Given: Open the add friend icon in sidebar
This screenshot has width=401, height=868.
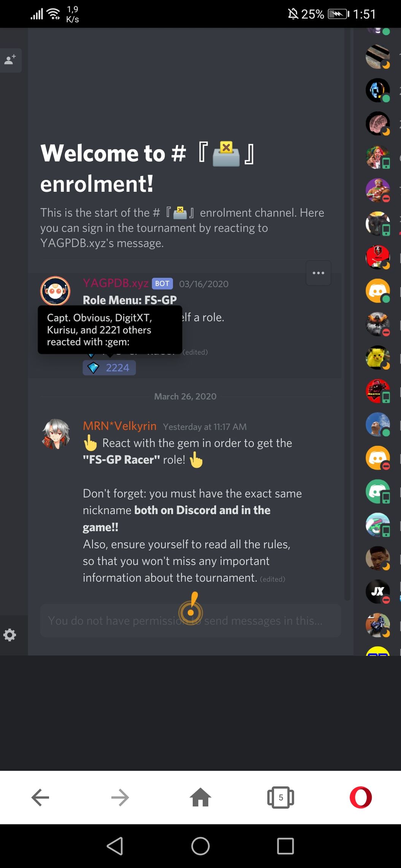Looking at the screenshot, I should coord(10,60).
